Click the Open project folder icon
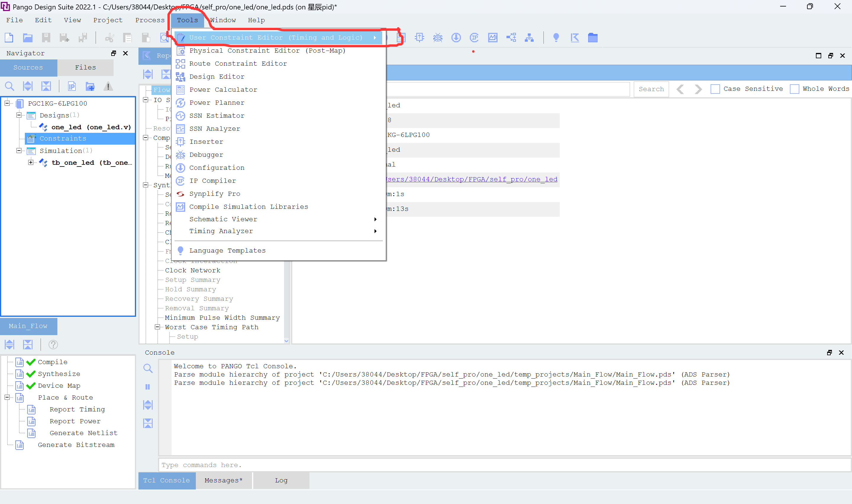The height and width of the screenshot is (504, 852). pyautogui.click(x=28, y=37)
